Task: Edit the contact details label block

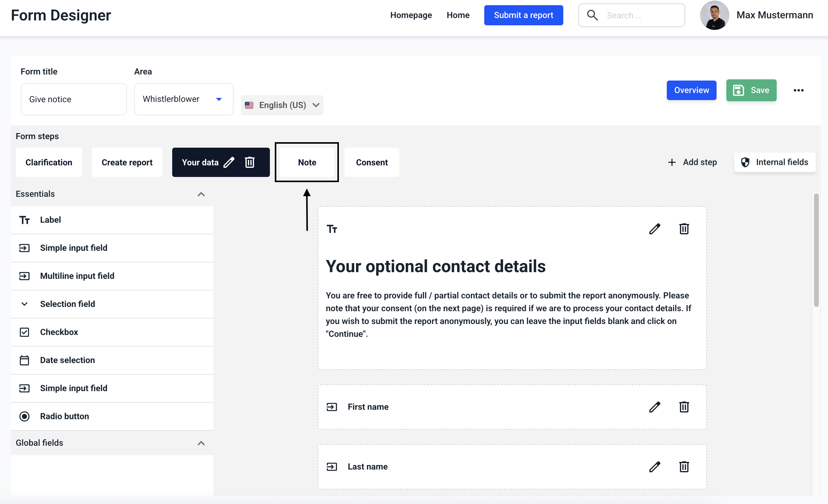Action: (x=654, y=229)
